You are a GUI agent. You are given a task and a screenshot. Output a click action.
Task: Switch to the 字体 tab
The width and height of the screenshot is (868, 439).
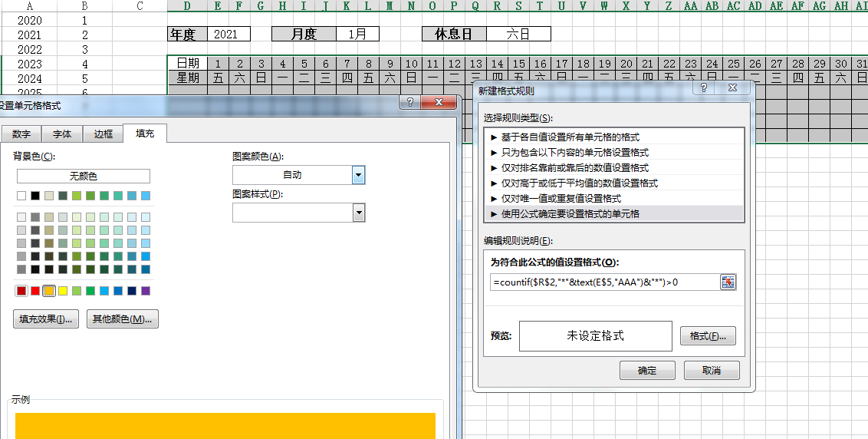pos(62,134)
